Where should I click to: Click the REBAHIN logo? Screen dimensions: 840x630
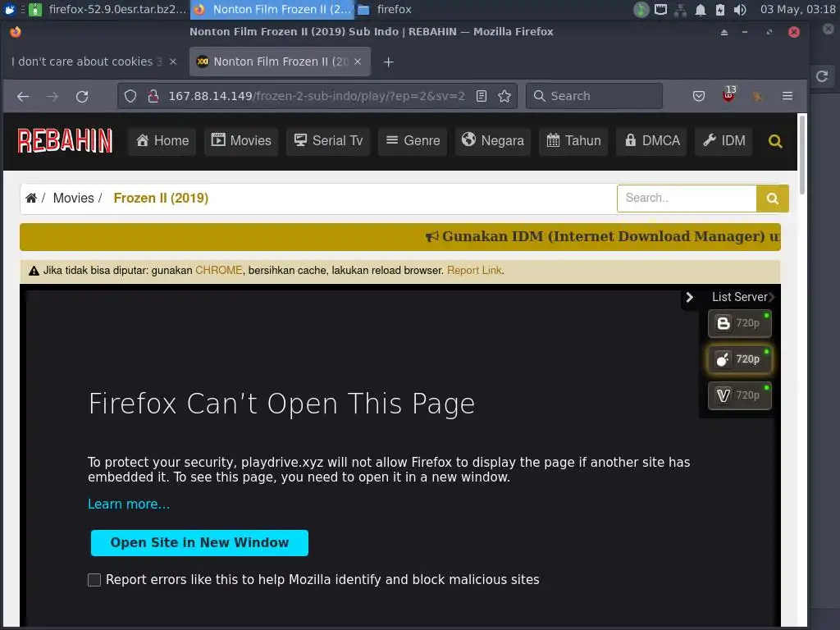(65, 141)
